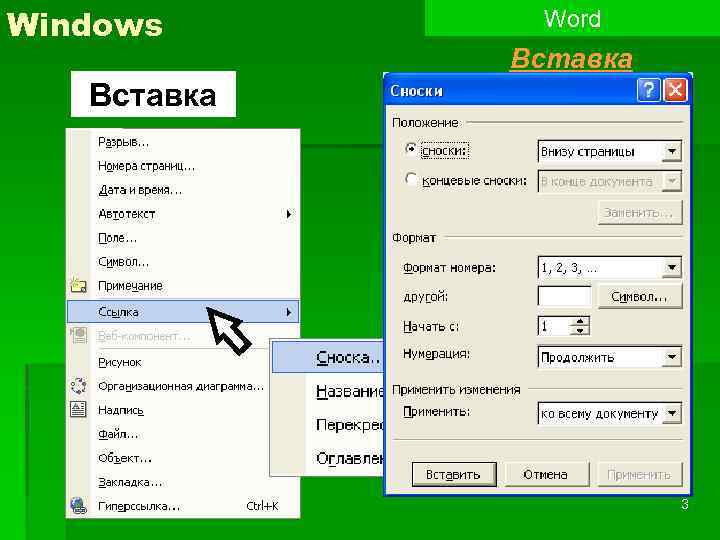This screenshot has width=720, height=540.
Task: Click the Веб-компонент icon in Вставка menu
Action: (79, 336)
